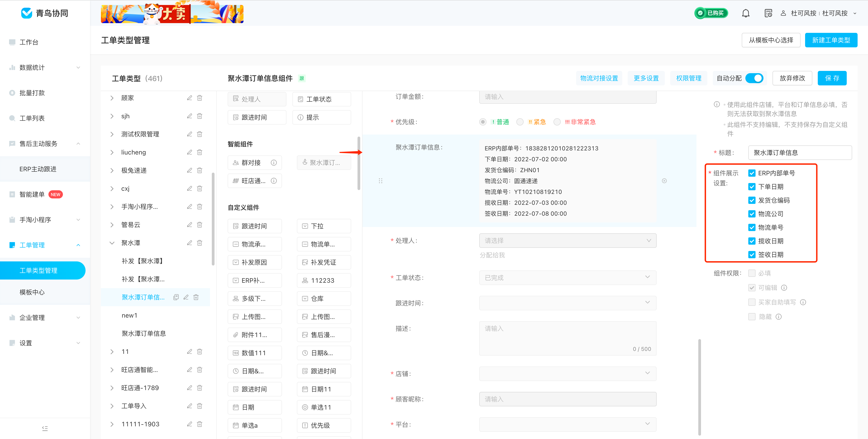Delete the liucheng work order type
Image resolution: width=868 pixels, height=439 pixels.
200,152
